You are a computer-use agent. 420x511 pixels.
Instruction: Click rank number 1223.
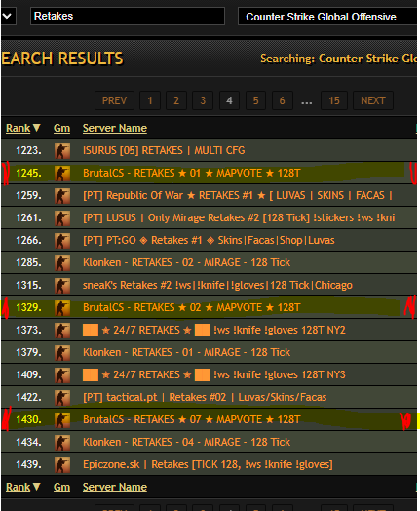click(x=28, y=150)
